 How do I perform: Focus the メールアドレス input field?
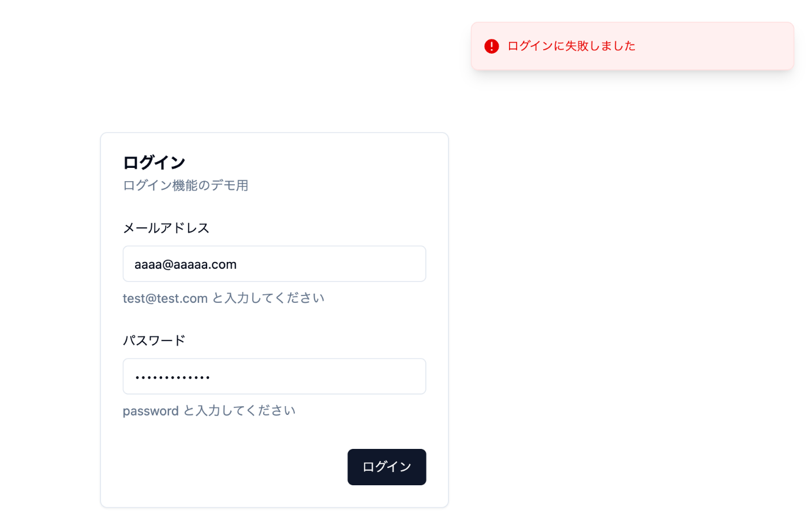[x=274, y=264]
